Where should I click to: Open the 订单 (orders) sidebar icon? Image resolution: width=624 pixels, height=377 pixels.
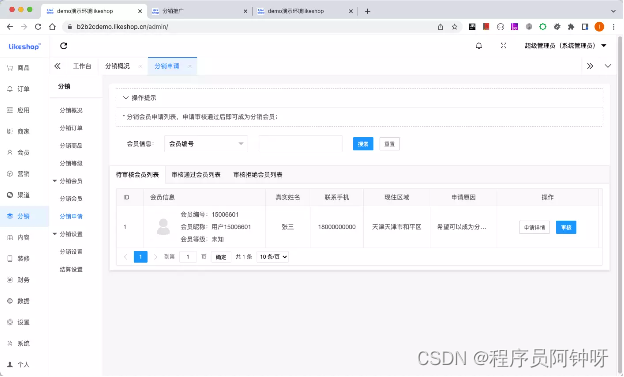pyautogui.click(x=10, y=89)
